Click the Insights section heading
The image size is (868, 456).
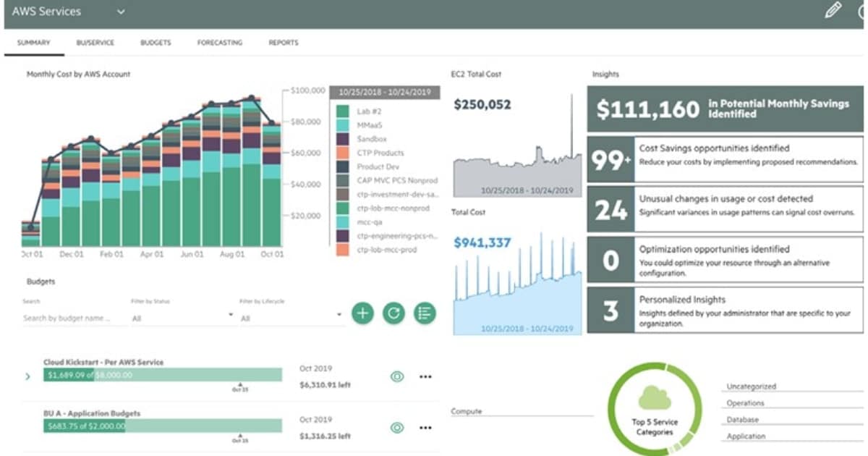point(605,74)
